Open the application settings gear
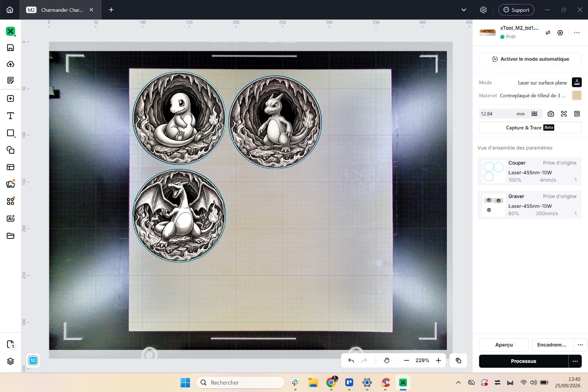Image resolution: width=588 pixels, height=392 pixels. coord(483,10)
